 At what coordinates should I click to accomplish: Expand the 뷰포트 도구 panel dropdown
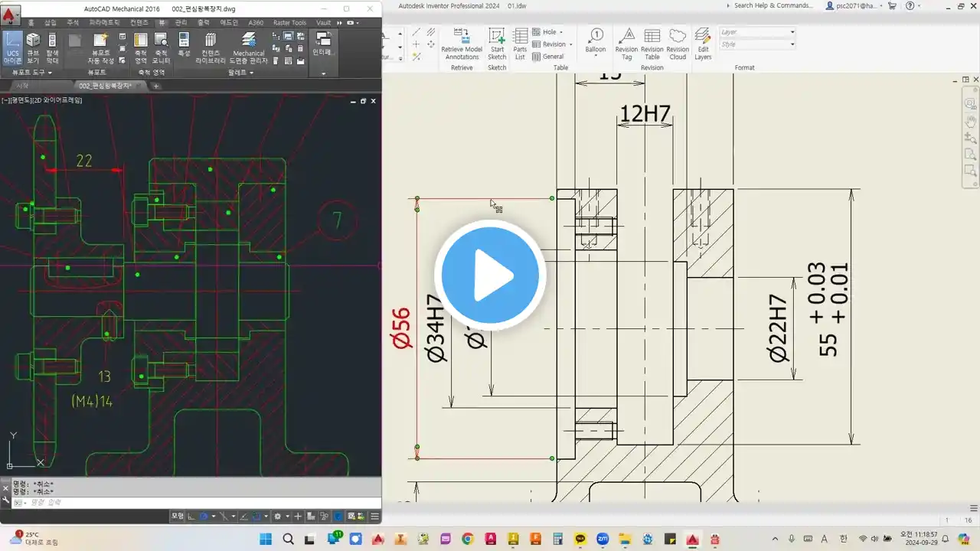click(31, 73)
